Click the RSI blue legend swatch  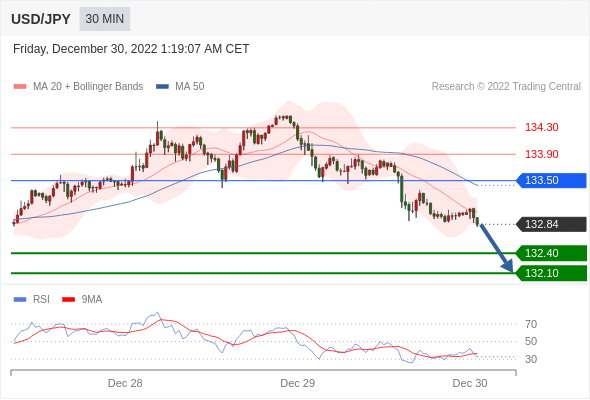click(x=20, y=300)
